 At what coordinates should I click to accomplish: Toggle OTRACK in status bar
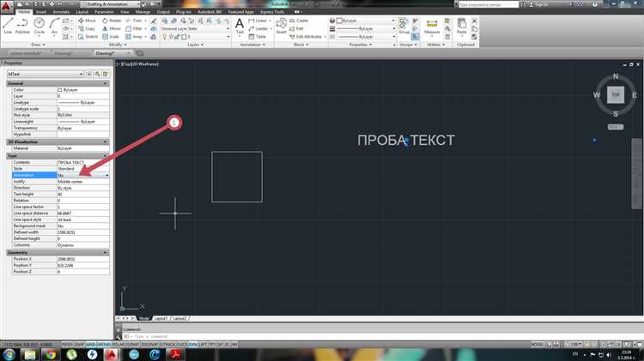pyautogui.click(x=167, y=345)
